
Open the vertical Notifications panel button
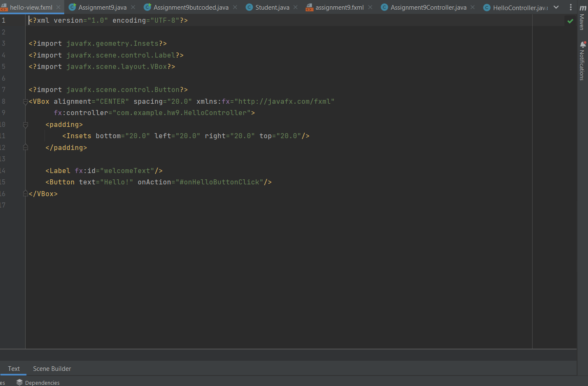click(583, 63)
